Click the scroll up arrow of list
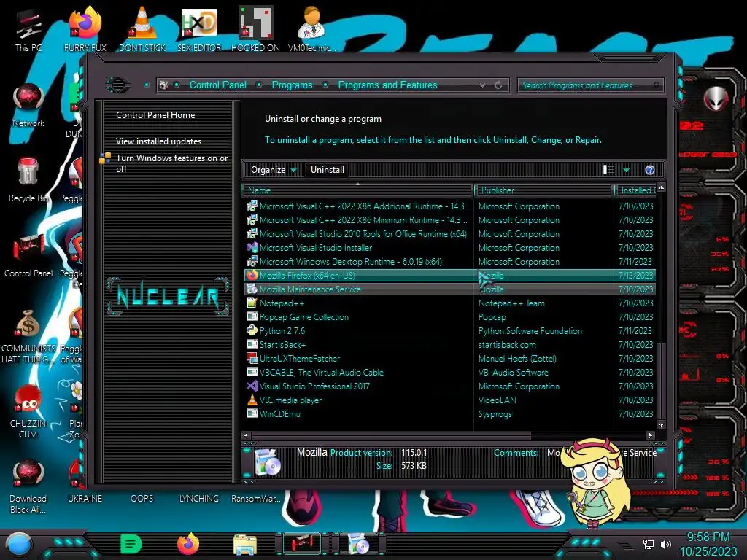Screen dimensions: 747x560 click(x=661, y=188)
